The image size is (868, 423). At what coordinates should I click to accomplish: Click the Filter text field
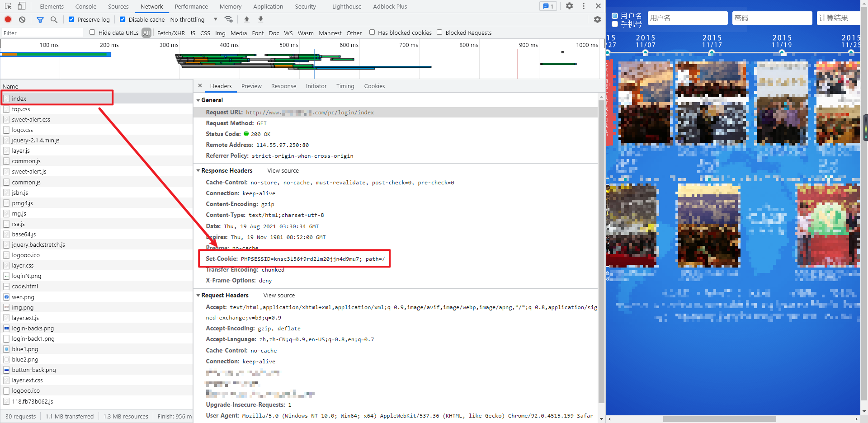pos(42,33)
